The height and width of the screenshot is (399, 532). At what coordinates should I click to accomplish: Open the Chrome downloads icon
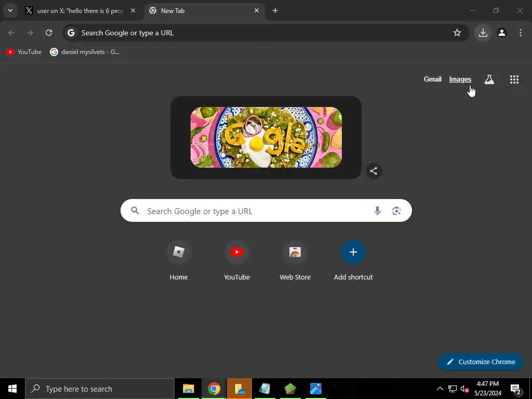pos(483,33)
